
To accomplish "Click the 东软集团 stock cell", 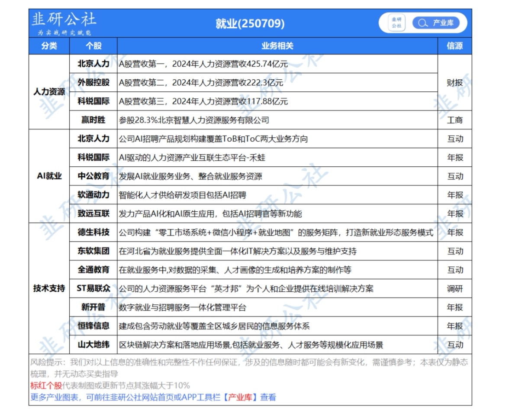I will tap(93, 251).
